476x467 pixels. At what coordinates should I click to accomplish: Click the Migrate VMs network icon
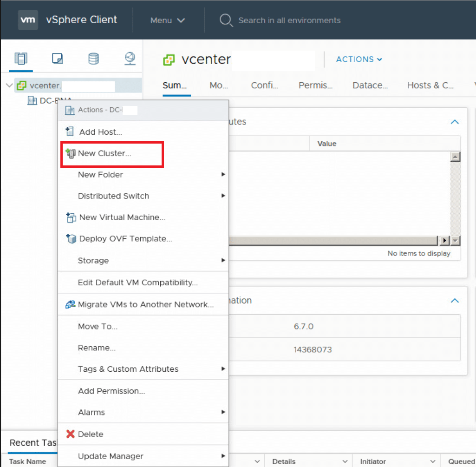point(71,304)
